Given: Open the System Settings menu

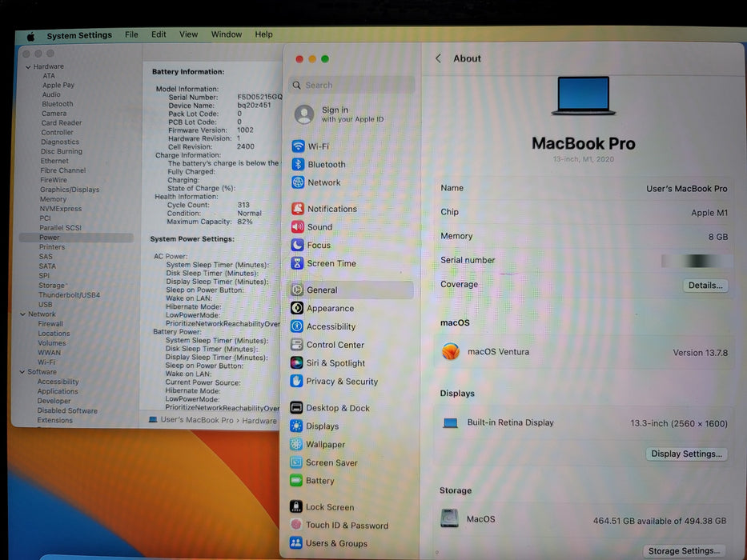Looking at the screenshot, I should (79, 35).
